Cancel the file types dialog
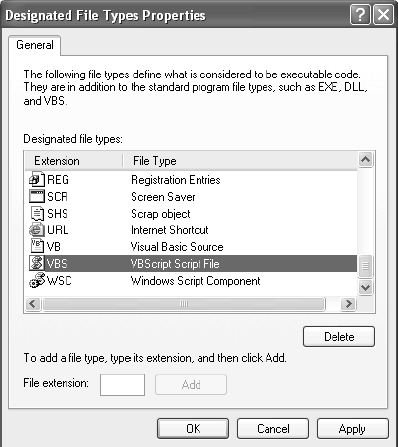Screen dimensions: 398x447 273,429
